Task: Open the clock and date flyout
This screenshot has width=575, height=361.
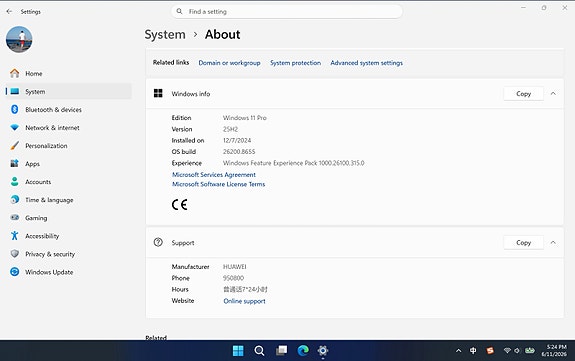Action: pos(554,351)
